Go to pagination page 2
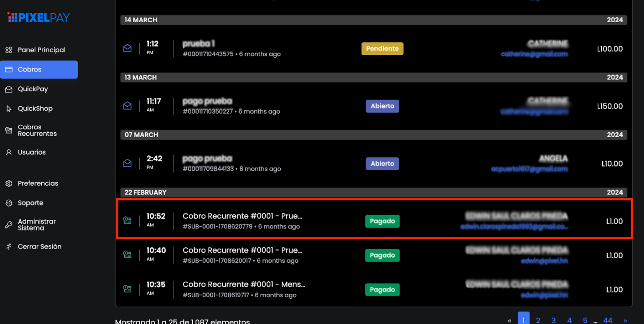Viewport: 644px width, 324px height. click(x=538, y=320)
